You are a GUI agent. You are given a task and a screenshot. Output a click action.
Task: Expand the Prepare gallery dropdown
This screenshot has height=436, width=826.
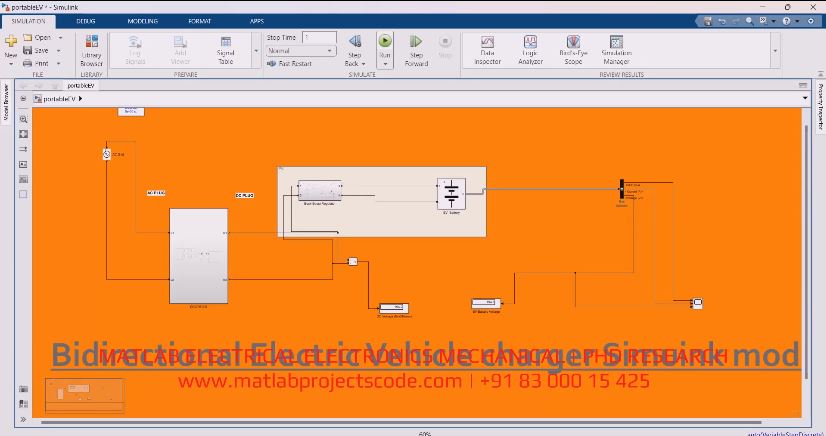(256, 51)
